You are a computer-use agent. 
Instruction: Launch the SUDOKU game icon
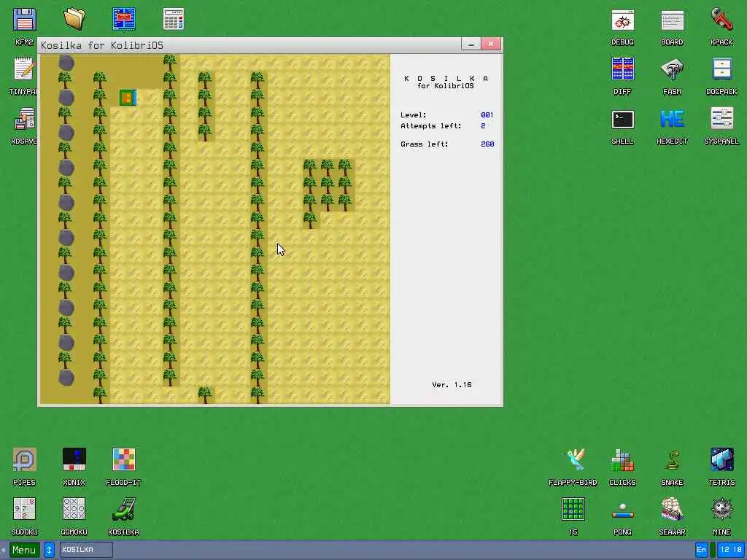24,509
